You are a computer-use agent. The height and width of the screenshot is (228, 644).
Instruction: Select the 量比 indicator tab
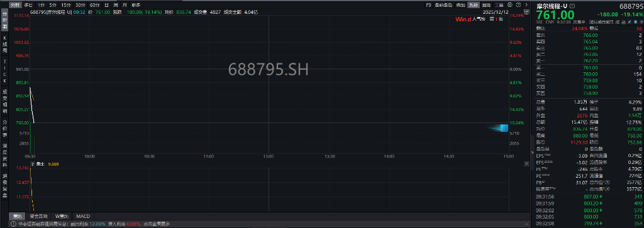[x=17, y=216]
